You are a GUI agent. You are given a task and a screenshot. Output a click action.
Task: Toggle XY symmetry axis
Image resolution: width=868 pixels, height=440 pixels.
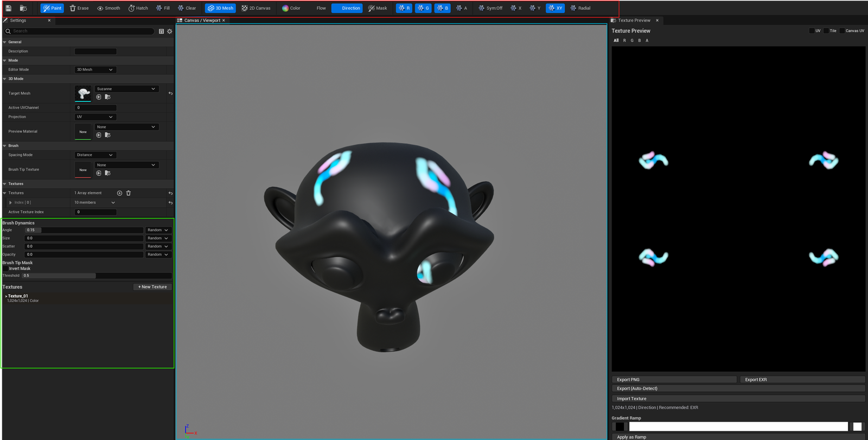[x=555, y=8]
